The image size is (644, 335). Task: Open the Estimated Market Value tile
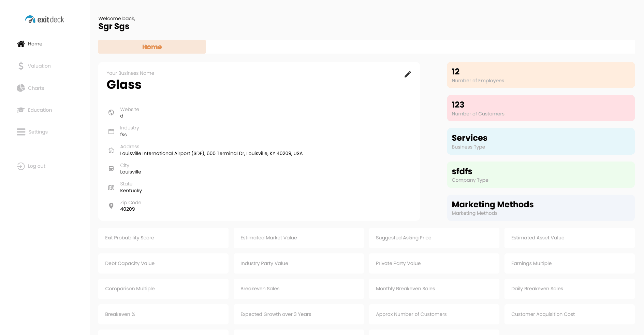298,238
